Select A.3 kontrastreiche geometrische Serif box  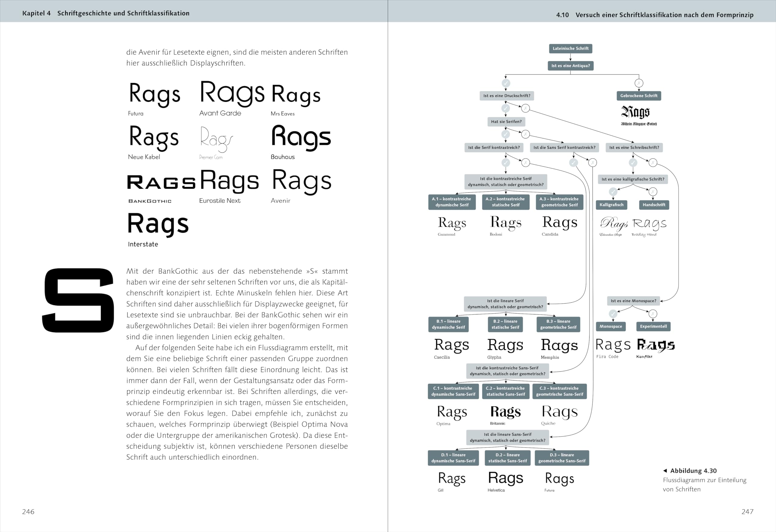pyautogui.click(x=559, y=202)
